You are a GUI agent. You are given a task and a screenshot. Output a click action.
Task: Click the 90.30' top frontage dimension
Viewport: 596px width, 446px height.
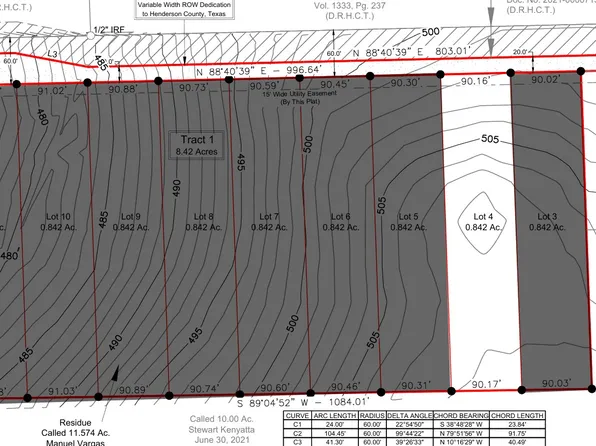coord(405,83)
